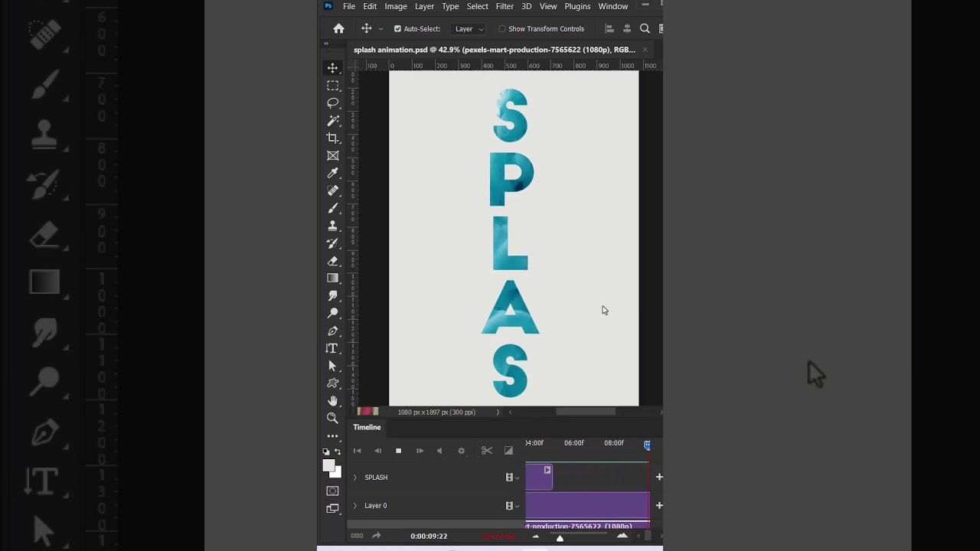Expand the collapsed toolbox double arrows
The height and width of the screenshot is (551, 980).
click(326, 44)
